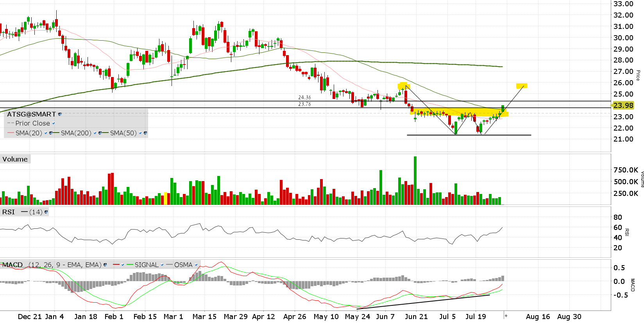Click the RSI 20 axis label
The image size is (644, 323).
pyautogui.click(x=618, y=248)
